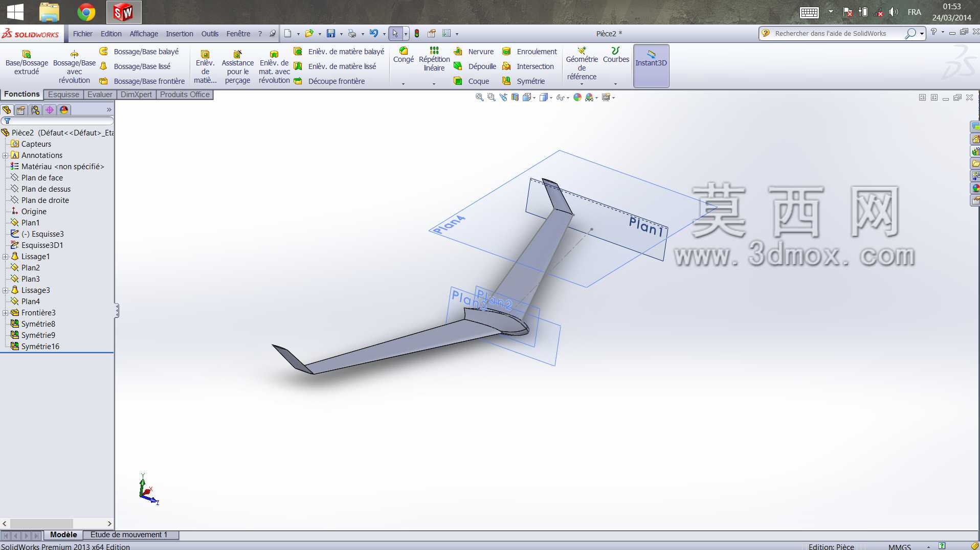Open Assistance pour le perçage
The image size is (980, 550).
[237, 67]
